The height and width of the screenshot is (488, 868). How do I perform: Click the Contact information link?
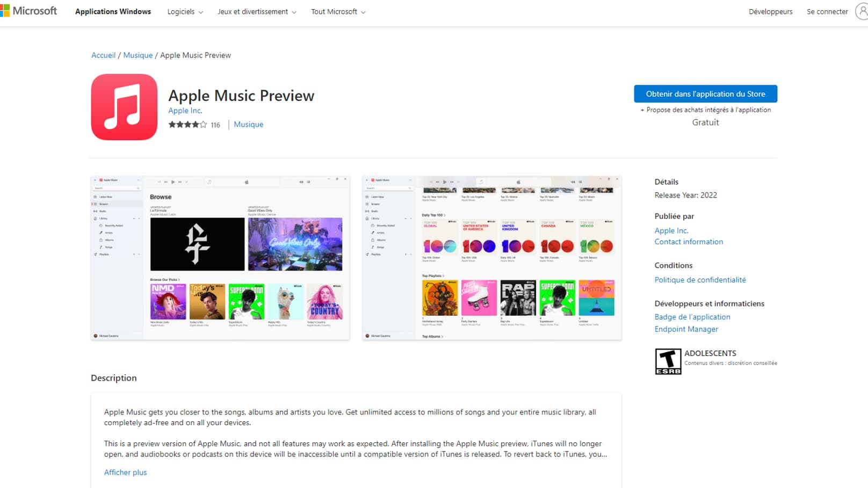click(x=689, y=242)
